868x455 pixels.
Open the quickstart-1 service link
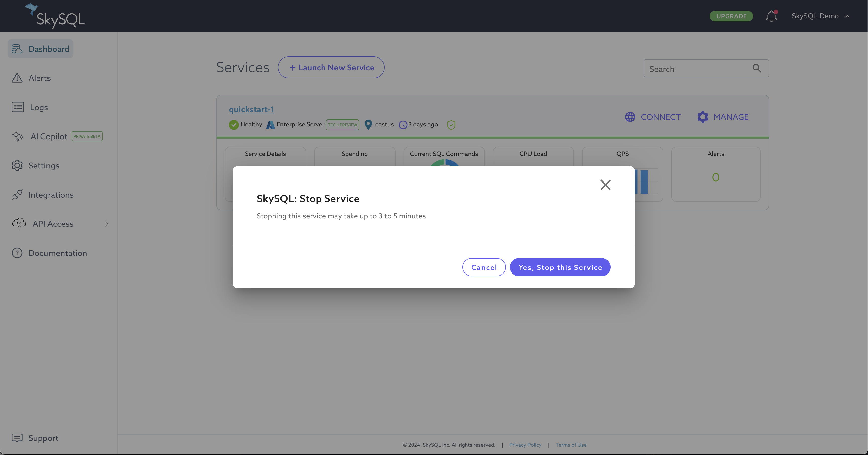(251, 109)
